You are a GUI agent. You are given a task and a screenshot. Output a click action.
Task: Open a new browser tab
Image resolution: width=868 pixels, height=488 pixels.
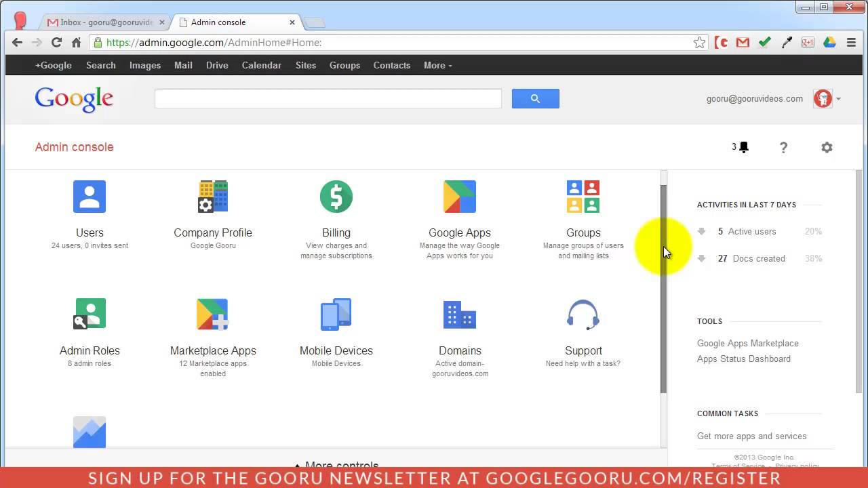314,23
